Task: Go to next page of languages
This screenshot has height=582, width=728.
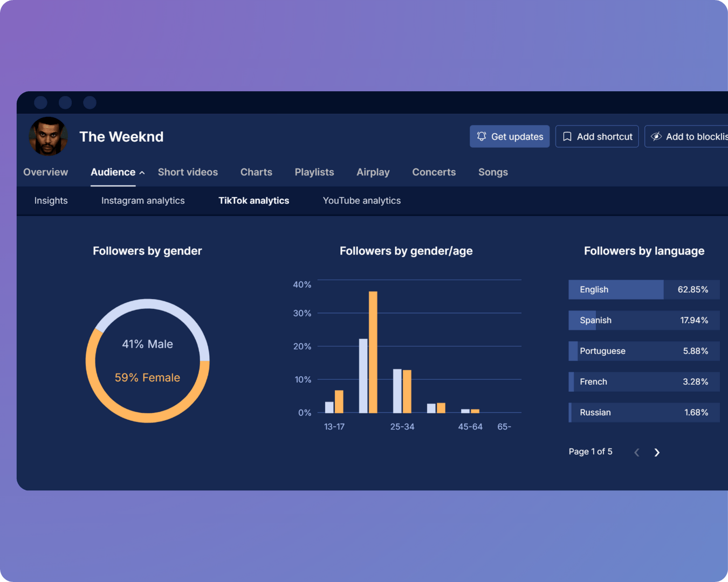Action: pos(657,452)
